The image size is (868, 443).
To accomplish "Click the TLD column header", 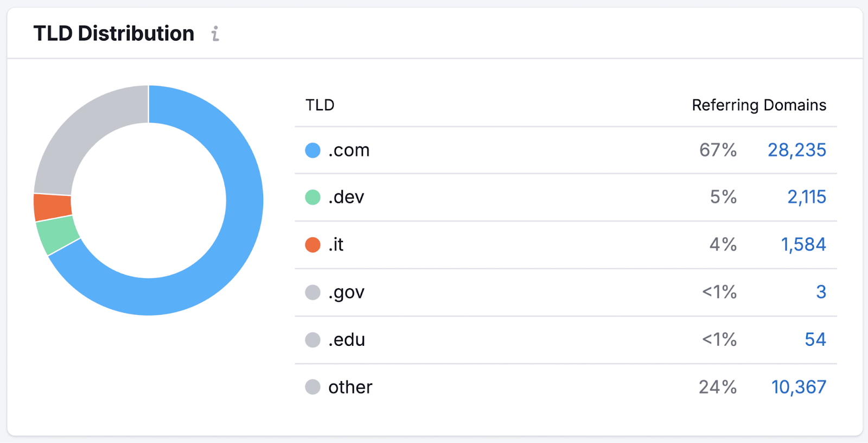I will (x=320, y=105).
